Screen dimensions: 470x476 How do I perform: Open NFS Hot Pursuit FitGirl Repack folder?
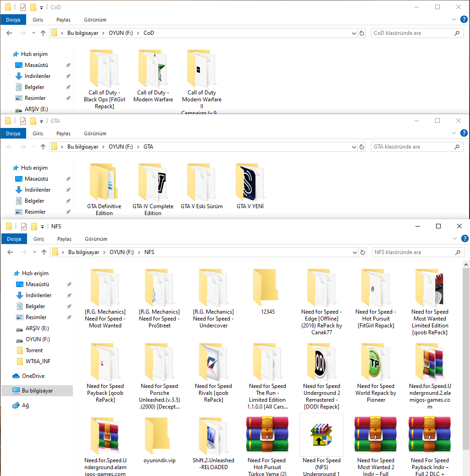click(x=376, y=299)
